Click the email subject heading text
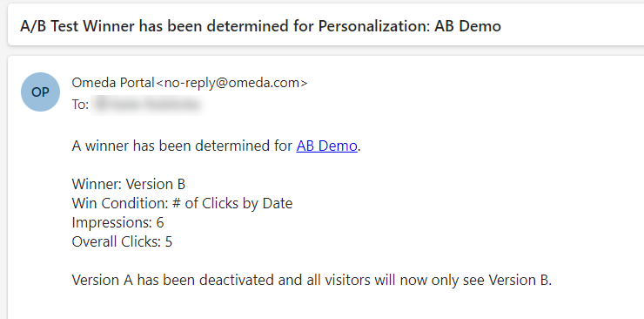The width and height of the screenshot is (644, 319). pos(260,26)
